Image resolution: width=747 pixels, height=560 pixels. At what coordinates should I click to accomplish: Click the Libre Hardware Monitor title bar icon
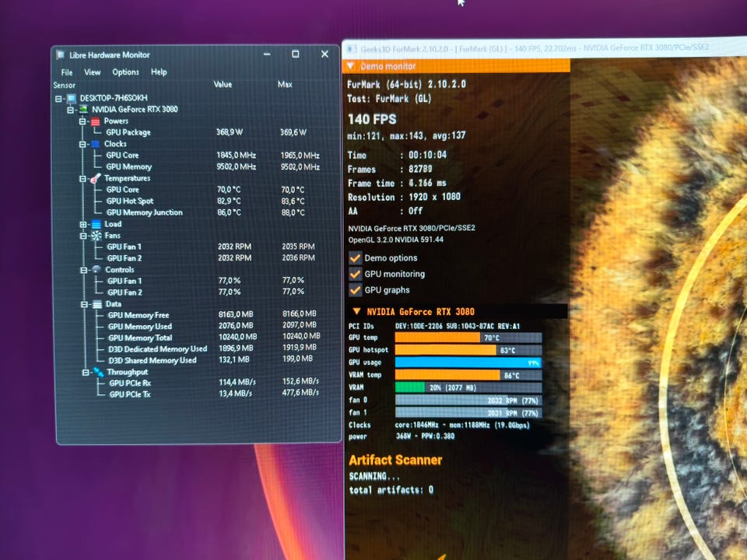pyautogui.click(x=61, y=54)
